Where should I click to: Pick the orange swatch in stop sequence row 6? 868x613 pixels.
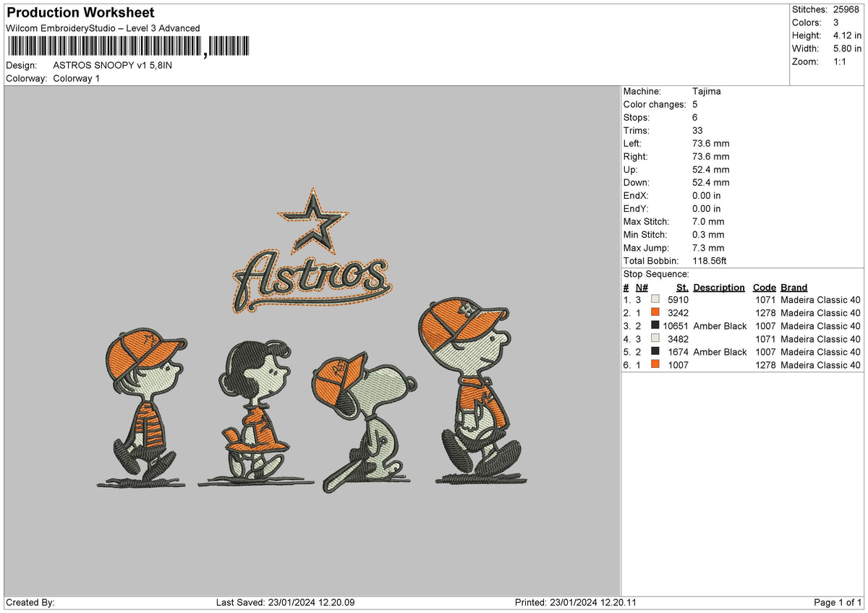(x=655, y=364)
